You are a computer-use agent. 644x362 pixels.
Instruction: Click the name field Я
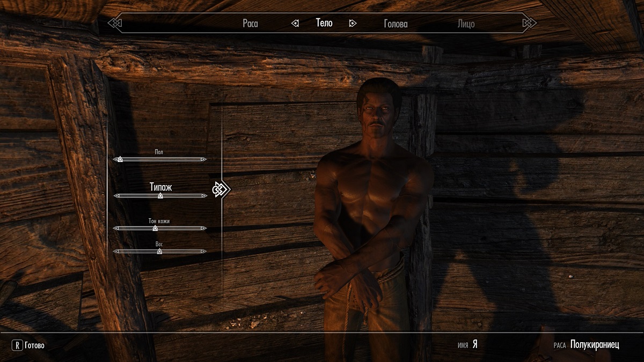[475, 345]
